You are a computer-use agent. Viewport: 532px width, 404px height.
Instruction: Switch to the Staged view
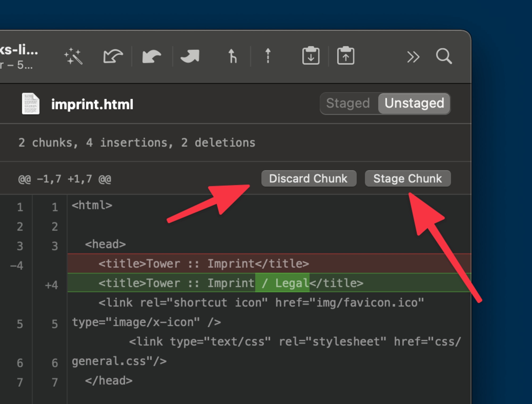coord(348,103)
